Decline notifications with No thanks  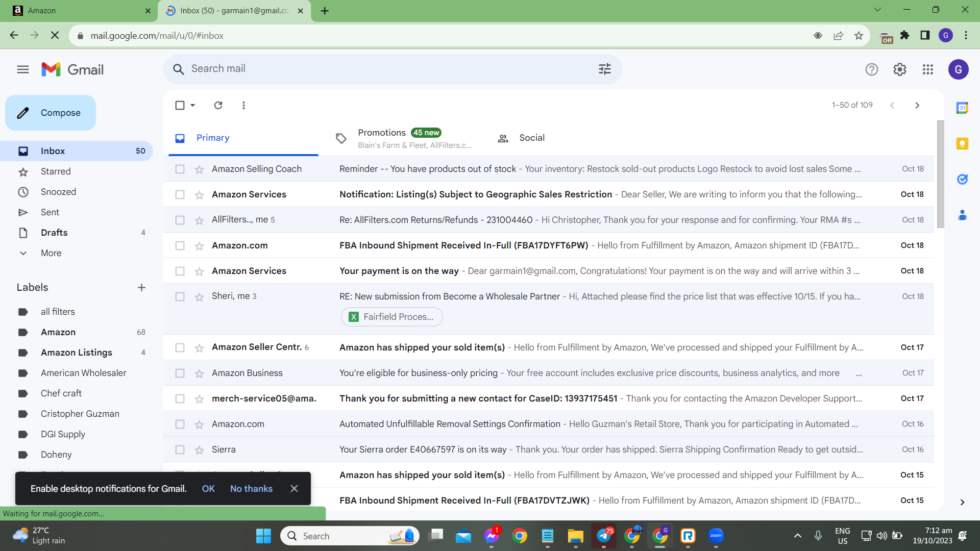pyautogui.click(x=251, y=489)
